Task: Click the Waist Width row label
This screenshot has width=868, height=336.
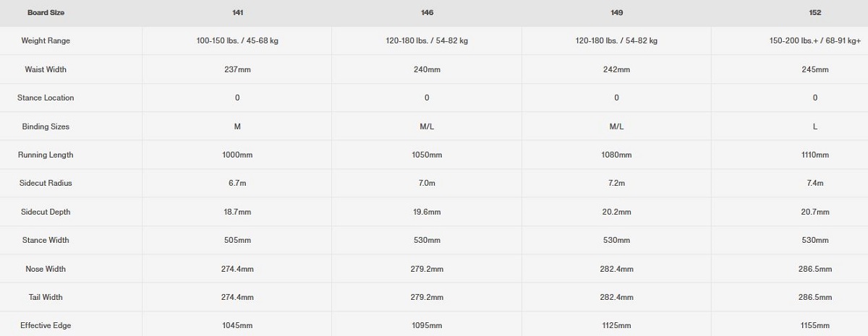Action: coord(46,69)
